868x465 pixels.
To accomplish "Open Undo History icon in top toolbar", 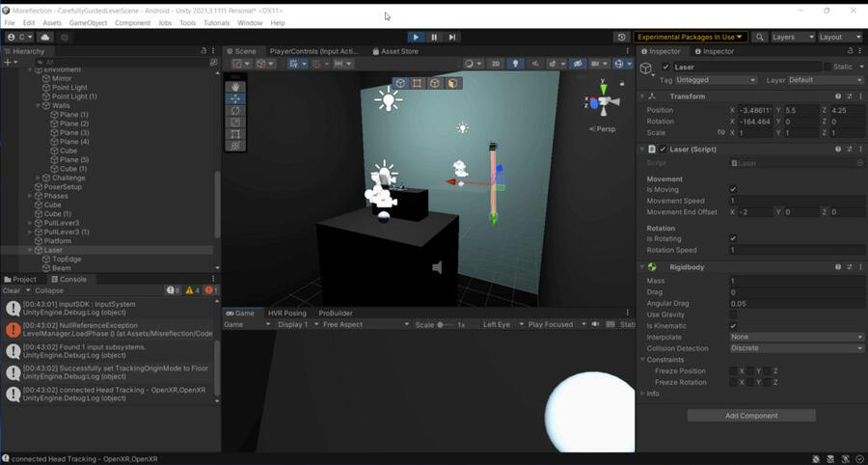I will pyautogui.click(x=621, y=37).
